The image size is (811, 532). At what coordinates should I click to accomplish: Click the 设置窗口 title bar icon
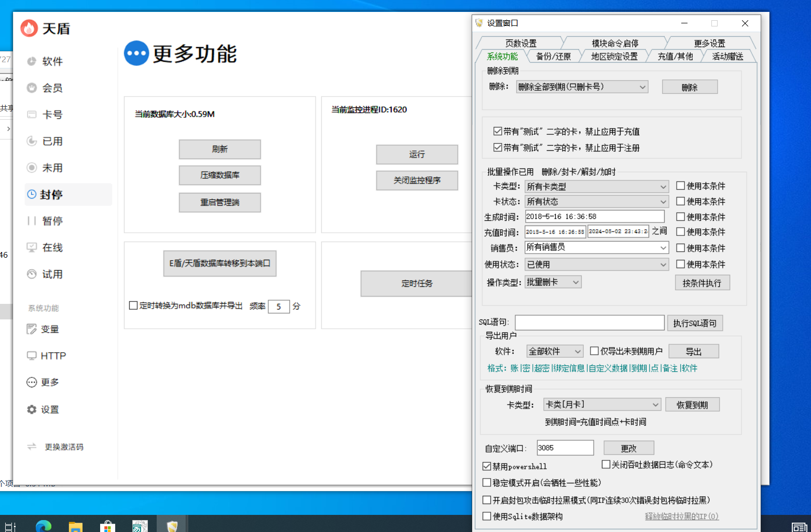tap(479, 23)
